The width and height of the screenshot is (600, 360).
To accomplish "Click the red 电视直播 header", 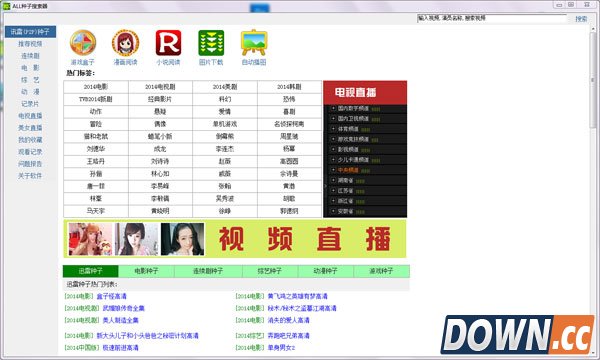I will [365, 92].
